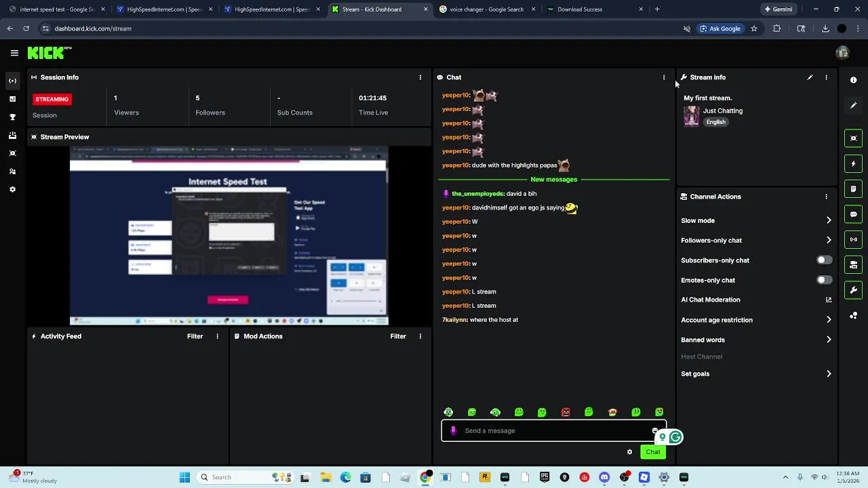Open Epic Games launcher from the taskbar
Screen dimensions: 868x488
[x=545, y=477]
